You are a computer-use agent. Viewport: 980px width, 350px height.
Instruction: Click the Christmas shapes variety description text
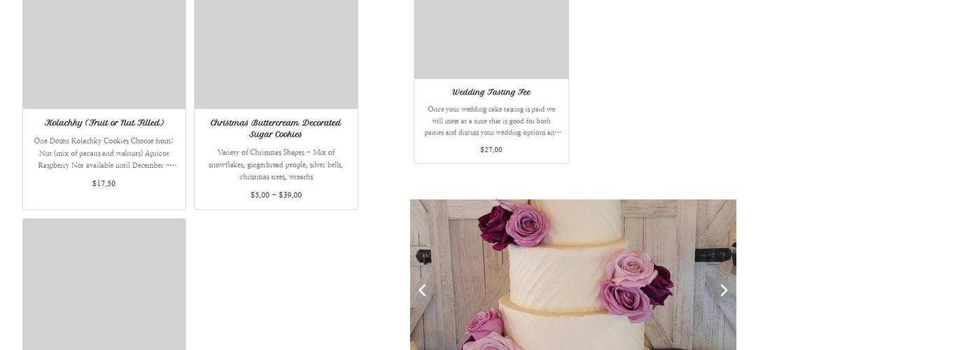click(x=276, y=164)
